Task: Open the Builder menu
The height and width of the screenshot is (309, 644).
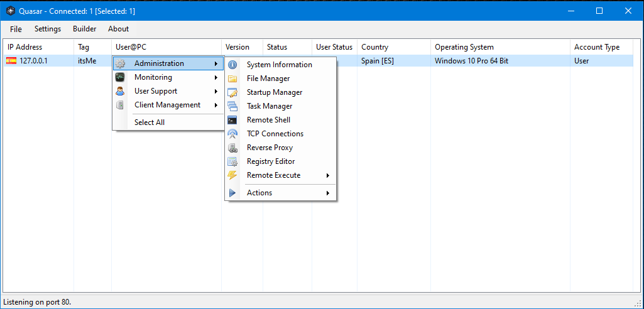Action: (85, 29)
